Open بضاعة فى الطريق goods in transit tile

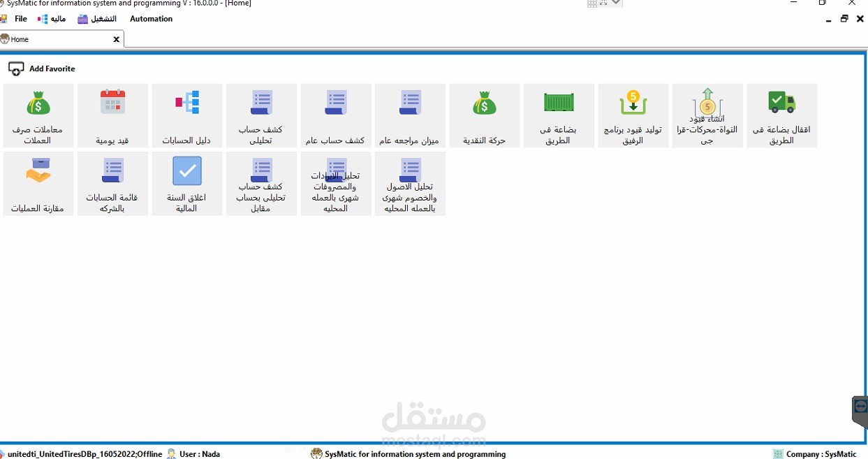pos(559,116)
